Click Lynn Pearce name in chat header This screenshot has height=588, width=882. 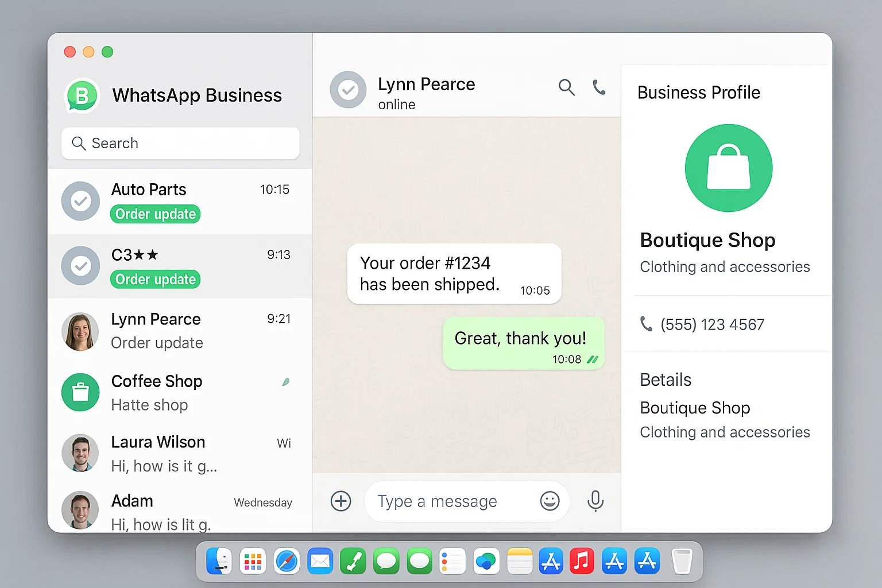(426, 84)
